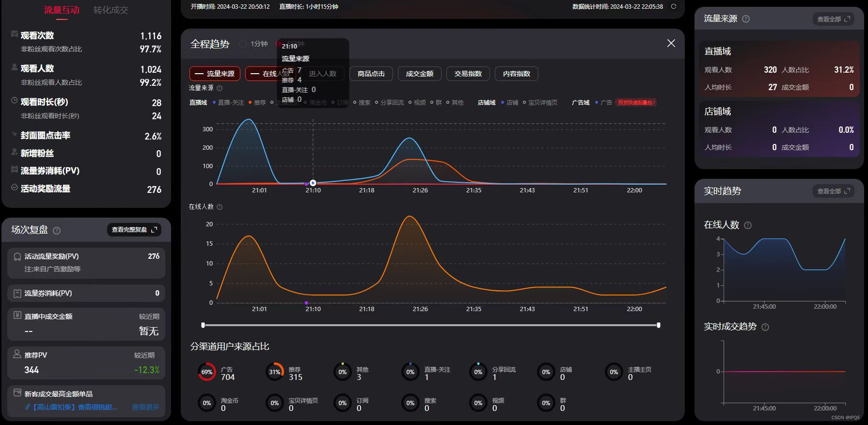Click the person icon beside 推荐PV
Screen dimensions: 868x425
(x=17, y=354)
